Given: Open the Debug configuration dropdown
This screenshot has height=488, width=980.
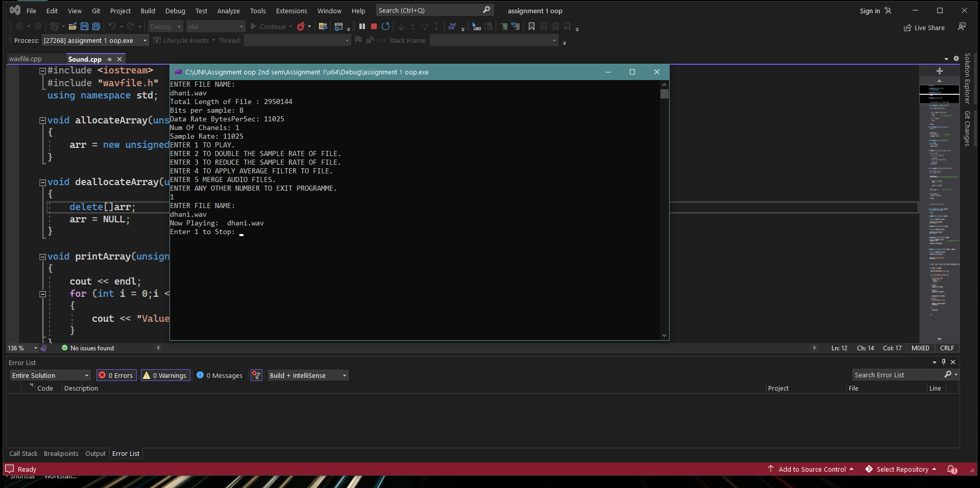Looking at the screenshot, I should pyautogui.click(x=166, y=27).
